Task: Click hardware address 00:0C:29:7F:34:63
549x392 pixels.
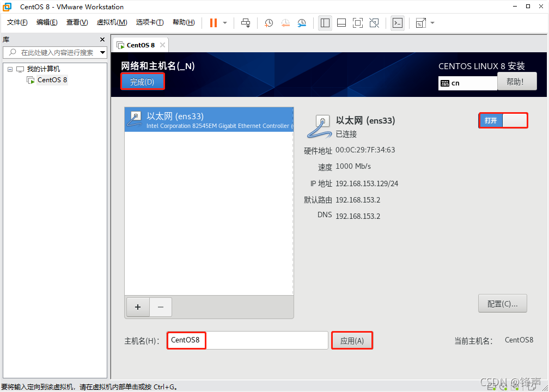Action: (365, 150)
